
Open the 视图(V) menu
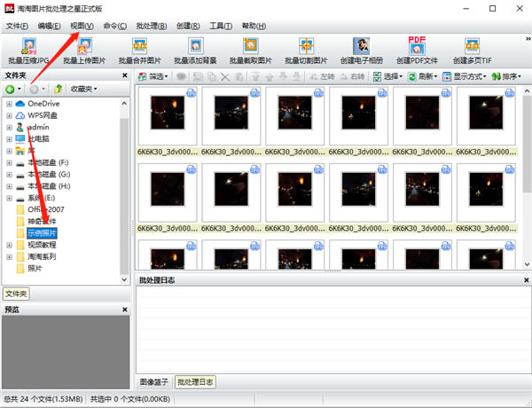click(82, 26)
